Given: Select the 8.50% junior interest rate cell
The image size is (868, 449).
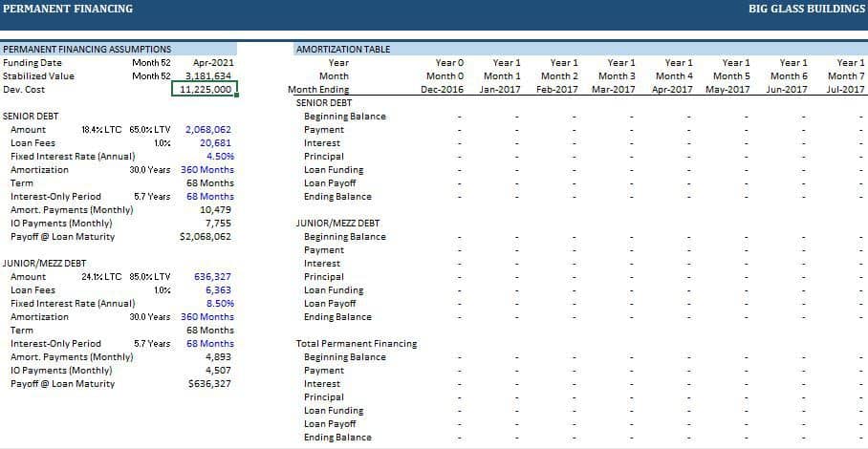Looking at the screenshot, I should [220, 303].
